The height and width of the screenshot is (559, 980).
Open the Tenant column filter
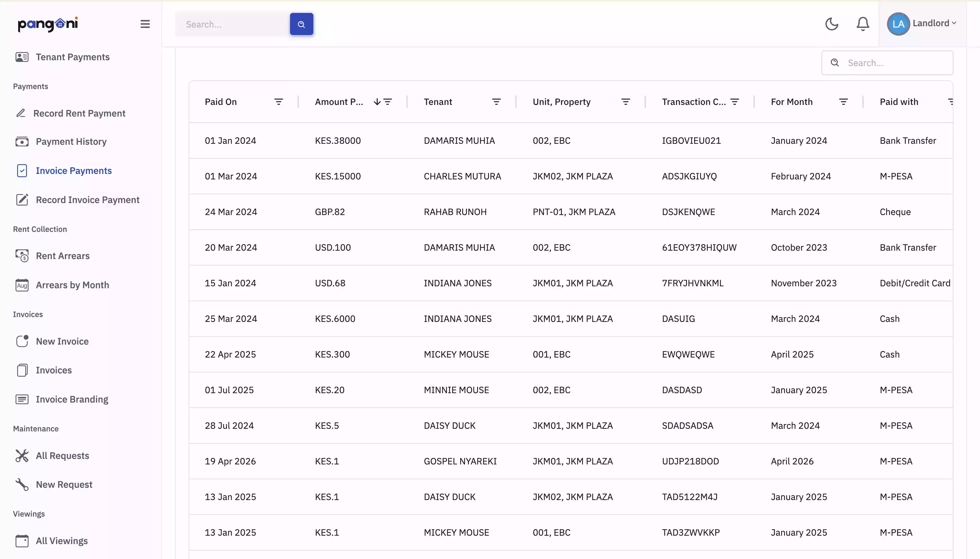496,102
